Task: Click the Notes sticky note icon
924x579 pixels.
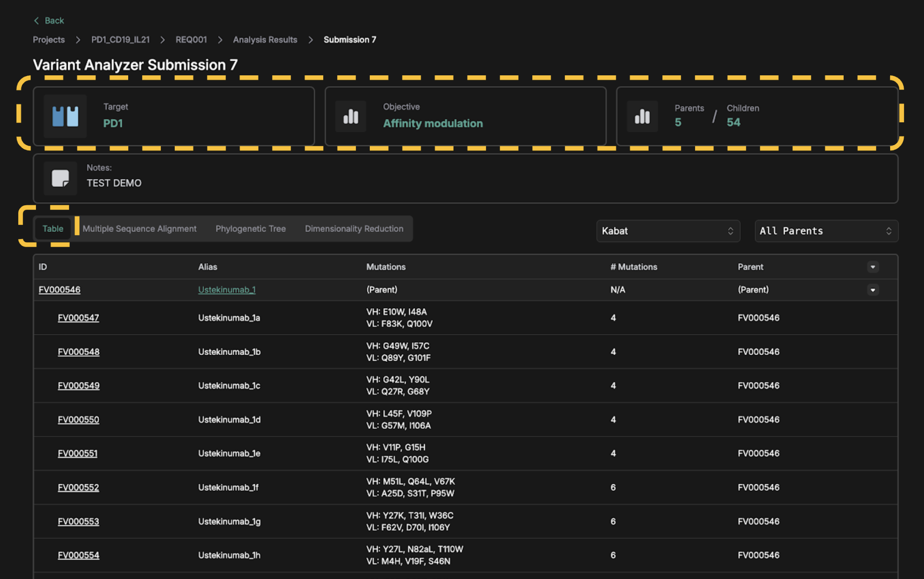Action: tap(60, 178)
